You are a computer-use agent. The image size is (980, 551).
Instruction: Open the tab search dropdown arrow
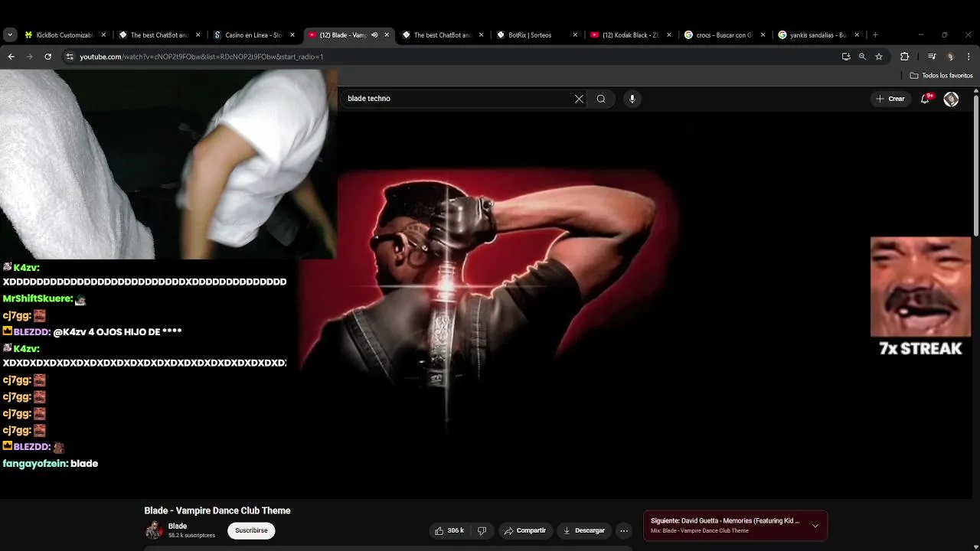pos(10,34)
